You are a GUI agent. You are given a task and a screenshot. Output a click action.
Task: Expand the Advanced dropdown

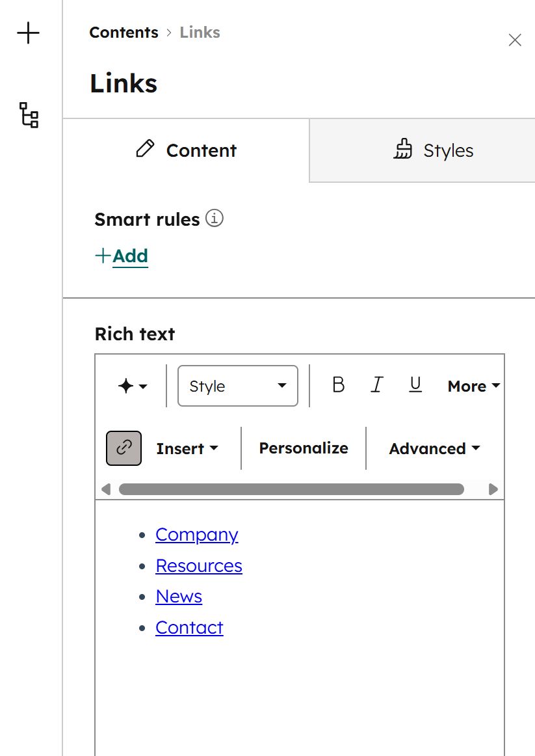(x=434, y=448)
